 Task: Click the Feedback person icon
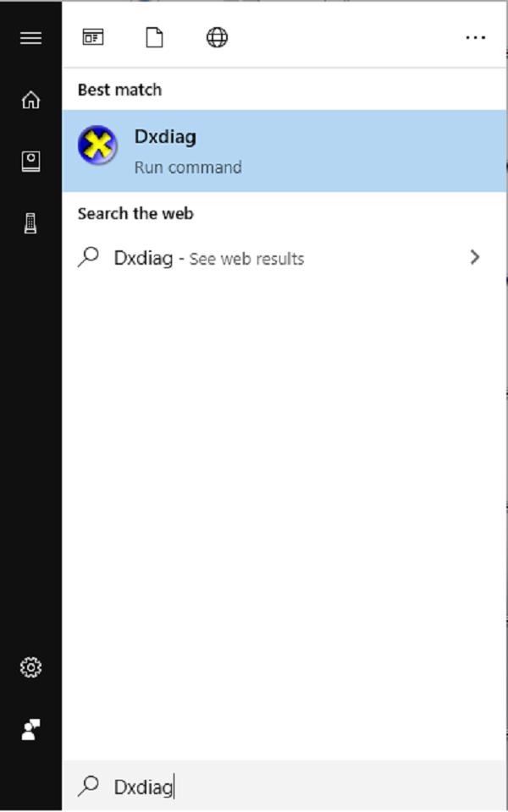[30, 729]
